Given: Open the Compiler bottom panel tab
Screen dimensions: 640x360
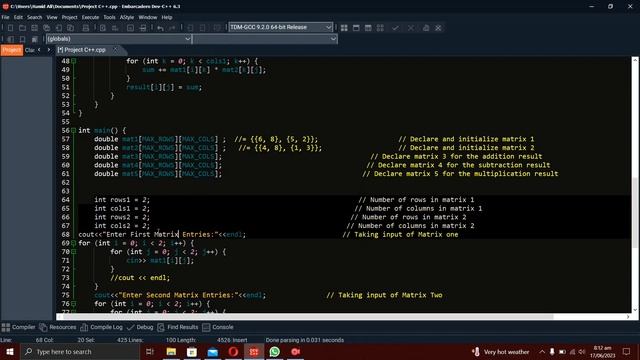Looking at the screenshot, I should tap(19, 327).
